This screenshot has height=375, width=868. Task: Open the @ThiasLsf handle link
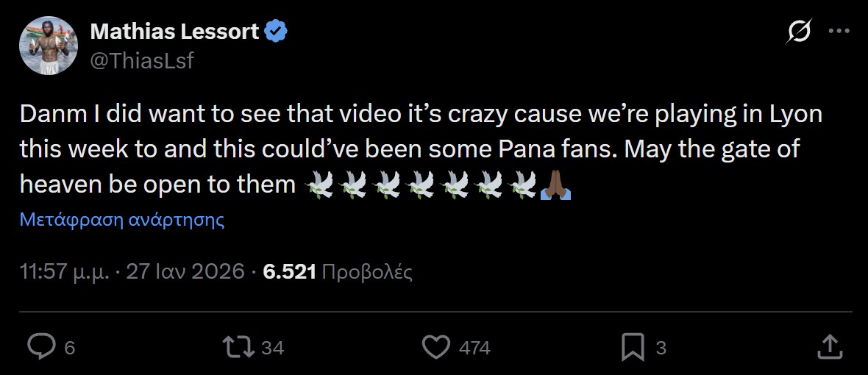[142, 60]
